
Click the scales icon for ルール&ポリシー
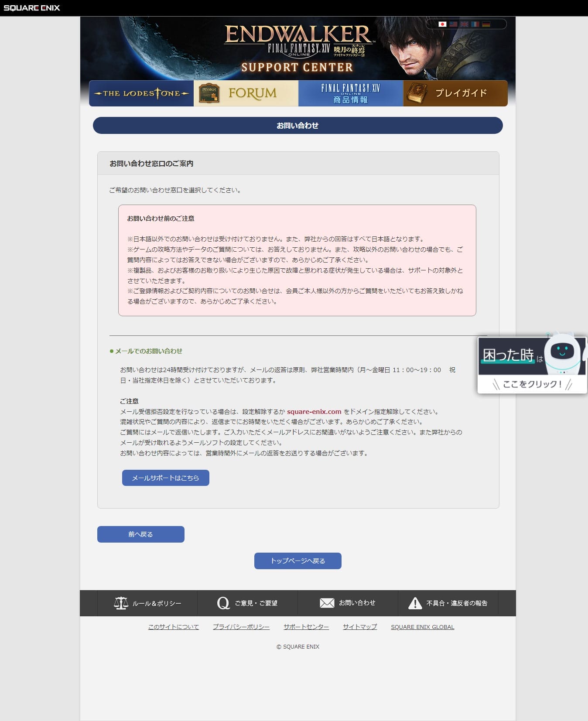121,603
